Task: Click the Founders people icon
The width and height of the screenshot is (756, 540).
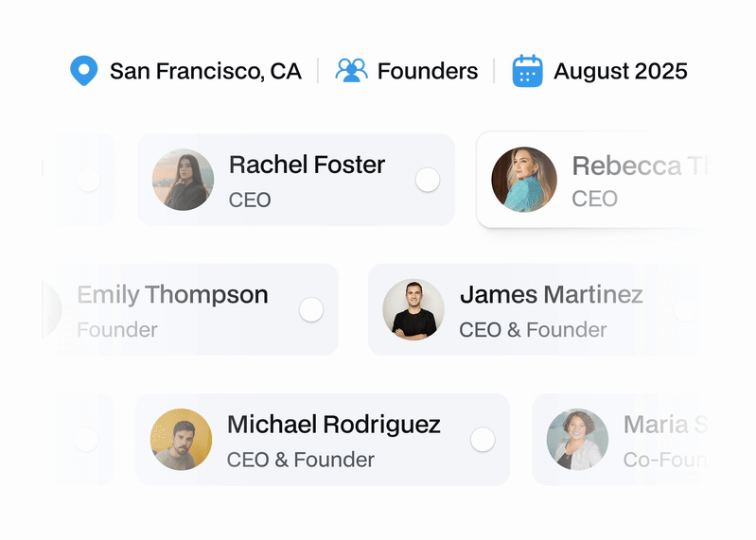Action: (x=351, y=71)
